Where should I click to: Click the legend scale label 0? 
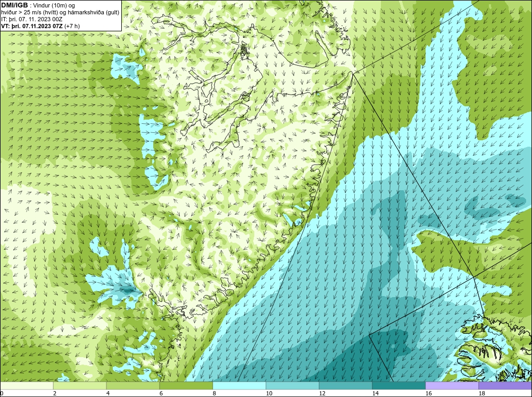pyautogui.click(x=2, y=393)
